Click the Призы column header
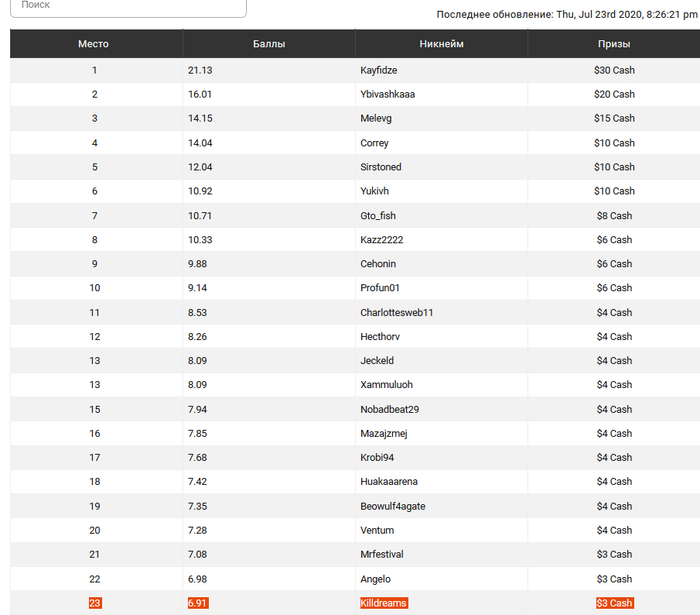700x615 pixels. [614, 44]
